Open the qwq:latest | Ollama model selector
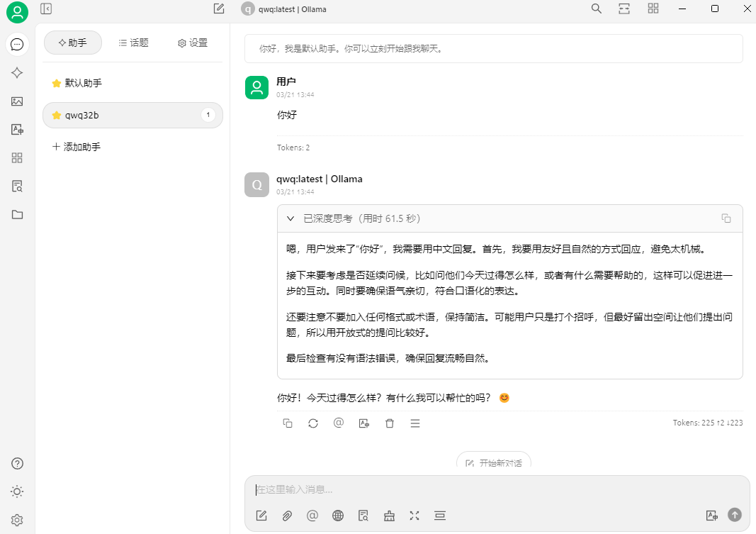This screenshot has height=534, width=756. click(284, 9)
